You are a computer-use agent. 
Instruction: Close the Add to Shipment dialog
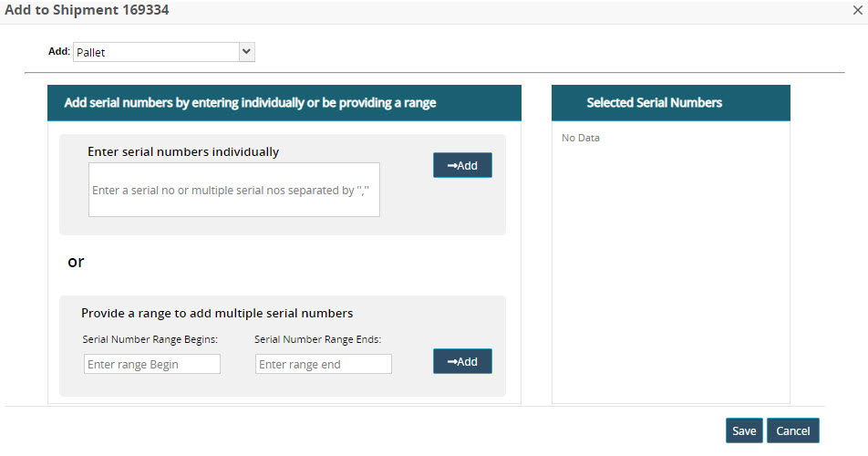coord(858,10)
